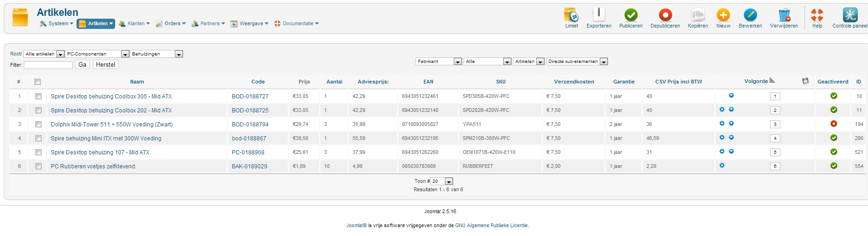Screen dimensions: 868x236
Task: Open the Documentatie menu
Action: coord(296,23)
